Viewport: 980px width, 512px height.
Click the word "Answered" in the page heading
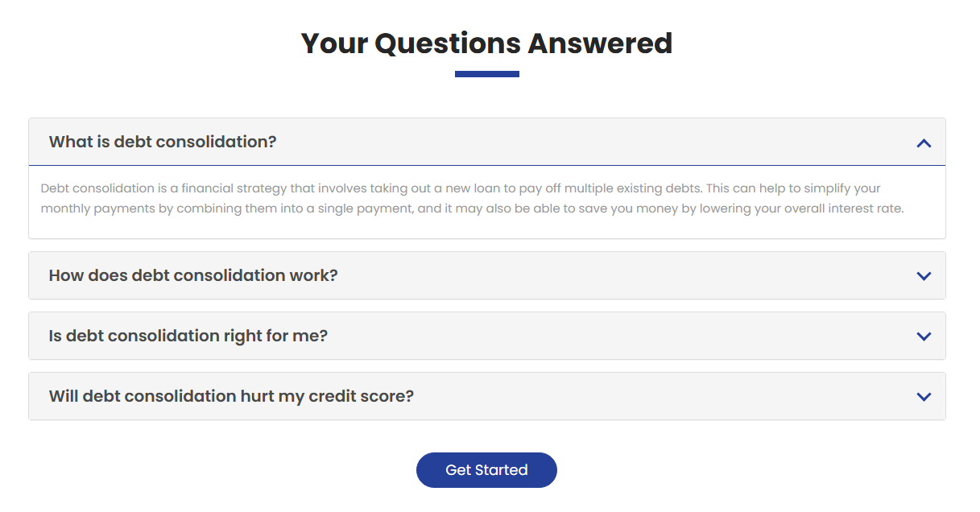[x=600, y=43]
